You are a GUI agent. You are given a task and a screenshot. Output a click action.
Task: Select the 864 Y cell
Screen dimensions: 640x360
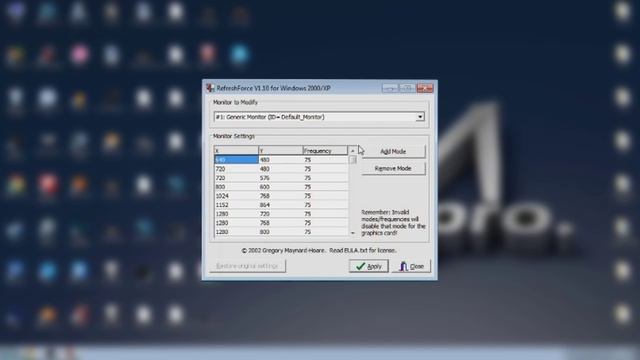tap(281, 205)
